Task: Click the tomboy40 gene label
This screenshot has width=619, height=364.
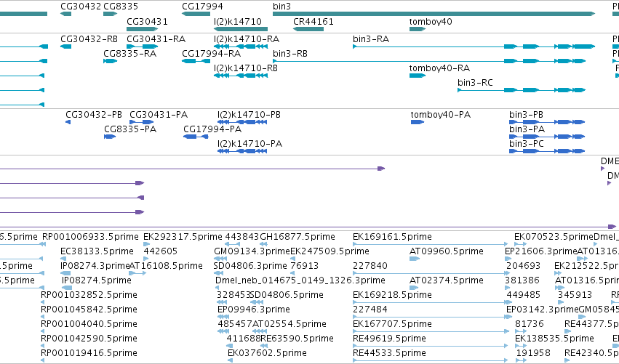Action: 431,22
